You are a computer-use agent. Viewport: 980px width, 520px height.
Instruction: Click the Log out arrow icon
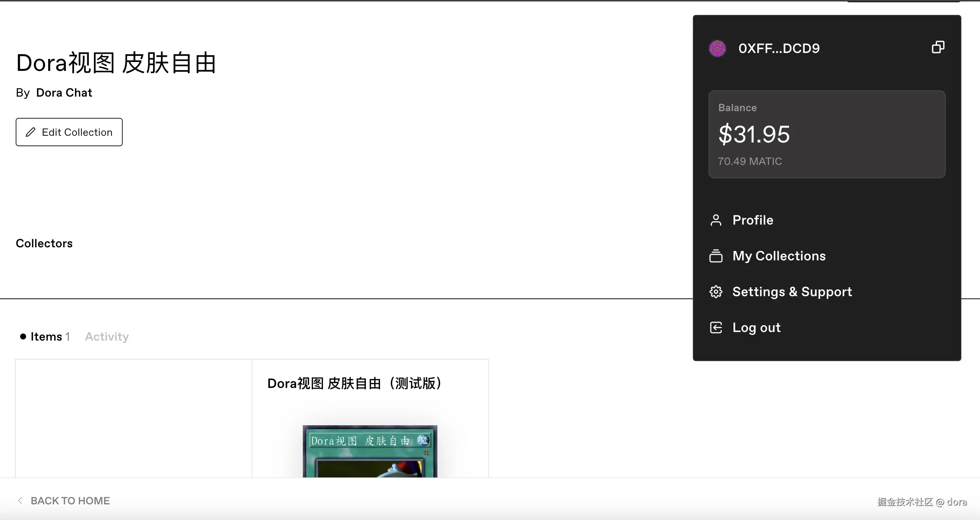click(716, 328)
